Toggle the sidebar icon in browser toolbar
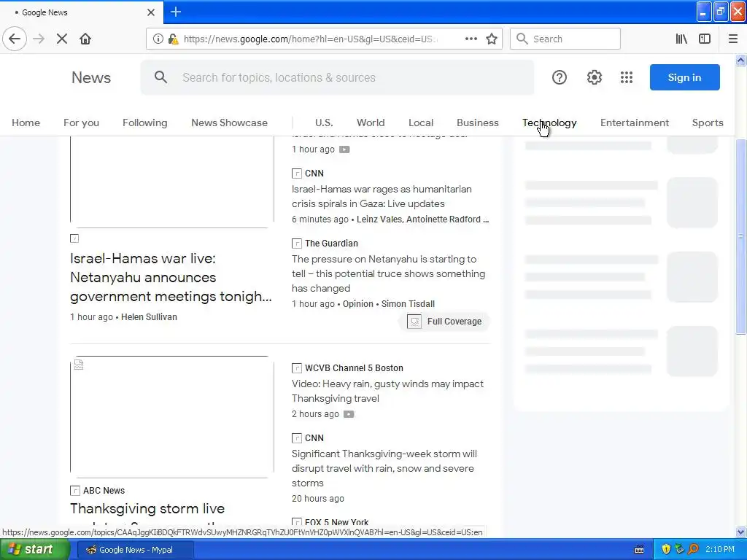 (x=705, y=39)
